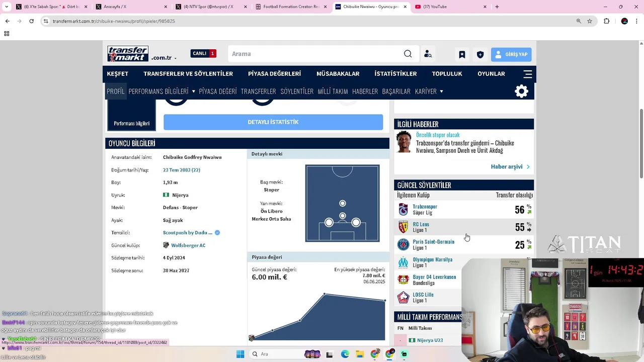This screenshot has width=644, height=362.
Task: Open the Nijerya U23 national team link
Action: [x=430, y=340]
